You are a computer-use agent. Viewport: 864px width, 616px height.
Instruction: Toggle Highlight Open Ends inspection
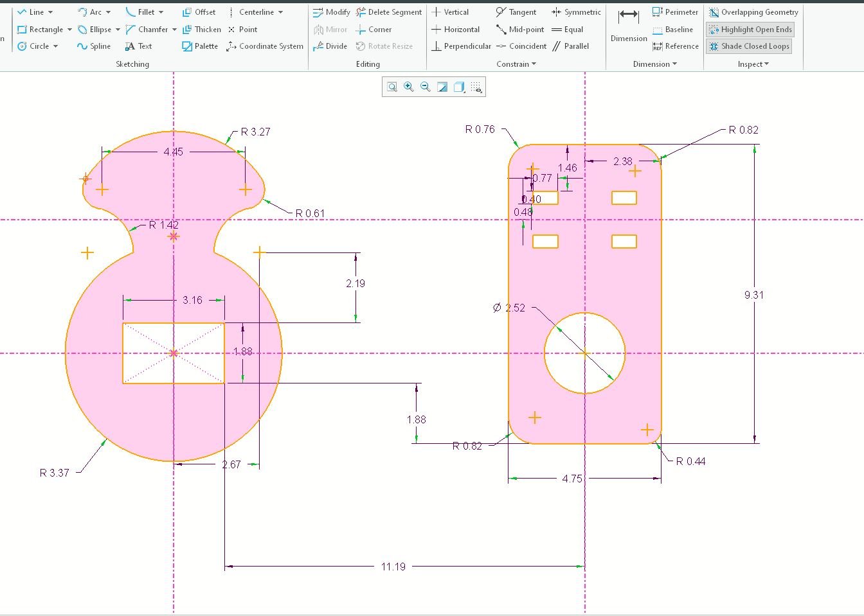tap(750, 29)
